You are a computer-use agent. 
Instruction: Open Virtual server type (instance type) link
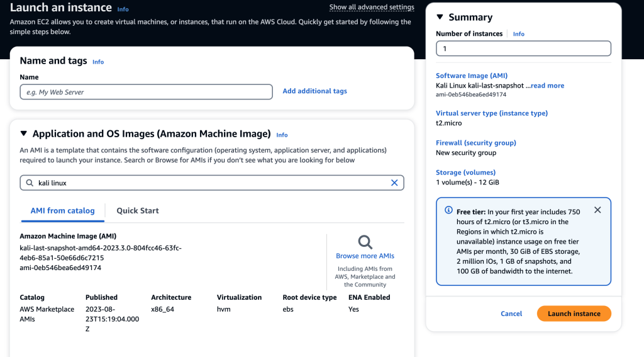pos(492,113)
